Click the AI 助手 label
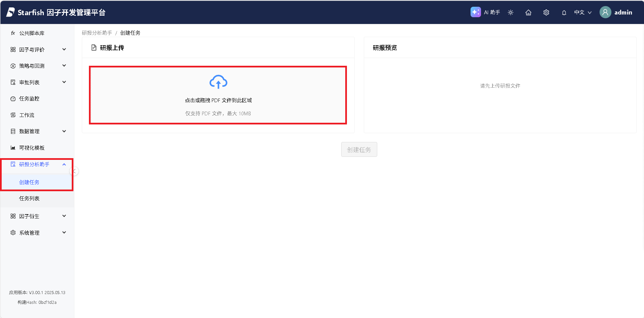Viewport: 644px width, 318px height. point(492,12)
